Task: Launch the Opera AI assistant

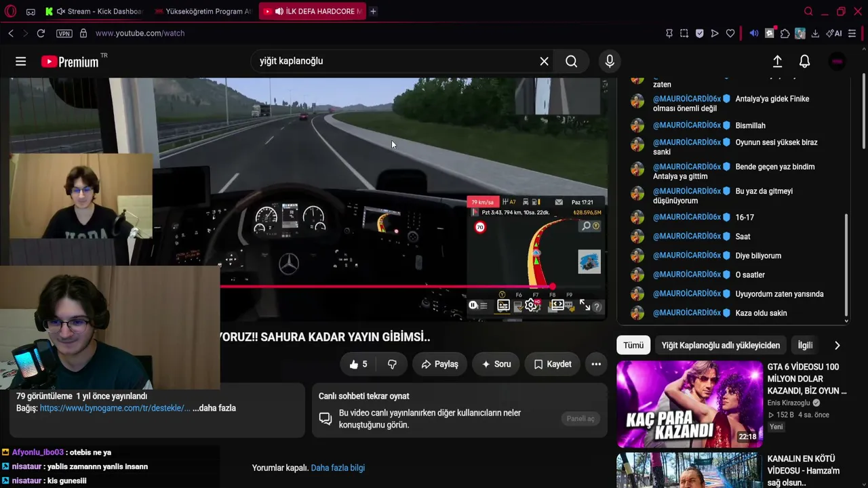Action: (x=834, y=33)
